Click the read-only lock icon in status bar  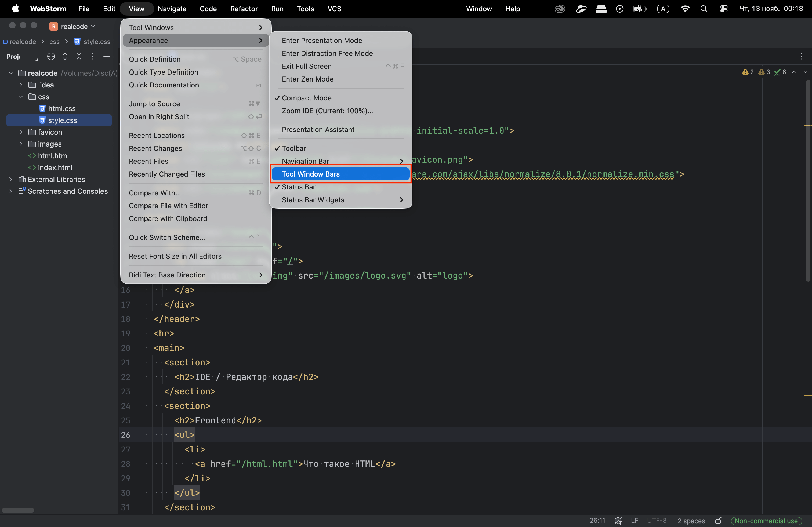pos(718,521)
